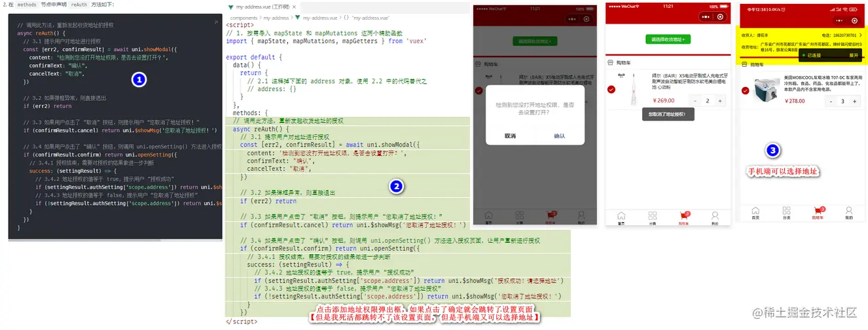Tap the capsule close circle in the ¥278.00 phone
The width and height of the screenshot is (868, 330).
[x=854, y=20]
